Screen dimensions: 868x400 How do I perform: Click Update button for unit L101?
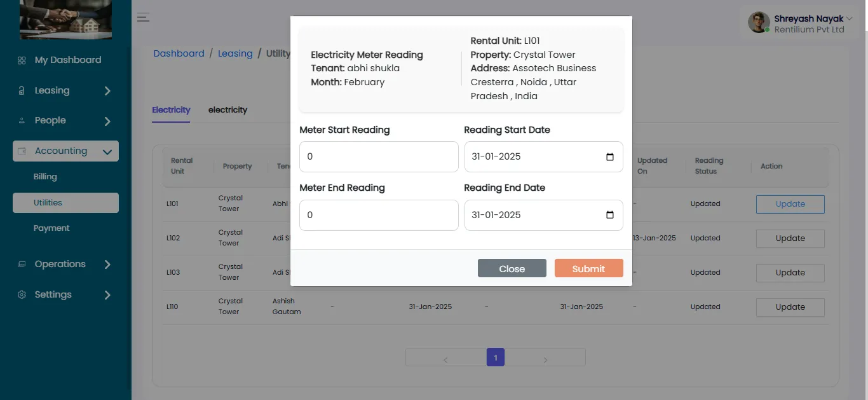tap(790, 204)
